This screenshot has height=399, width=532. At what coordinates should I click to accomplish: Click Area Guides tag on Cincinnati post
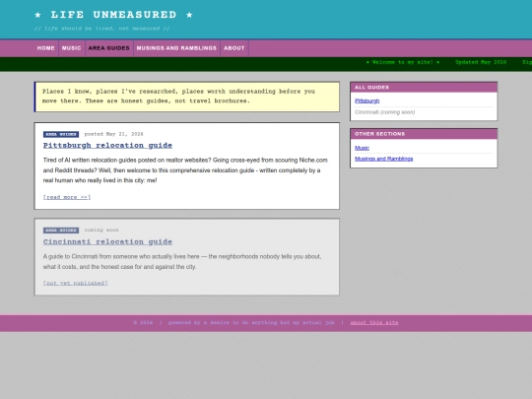point(61,231)
